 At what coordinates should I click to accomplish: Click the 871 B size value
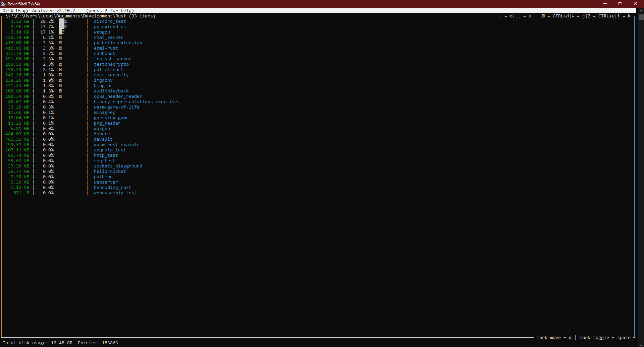coord(21,193)
